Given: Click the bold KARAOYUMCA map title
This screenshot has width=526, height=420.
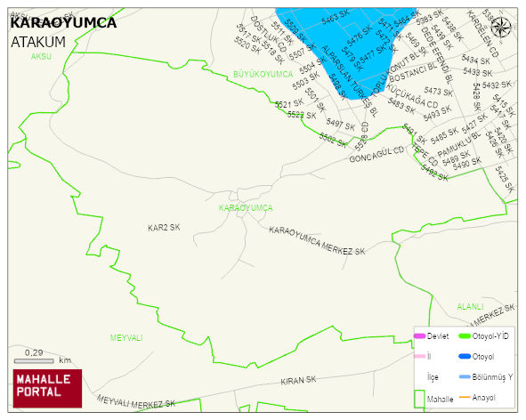Looking at the screenshot, I should click(x=63, y=23).
